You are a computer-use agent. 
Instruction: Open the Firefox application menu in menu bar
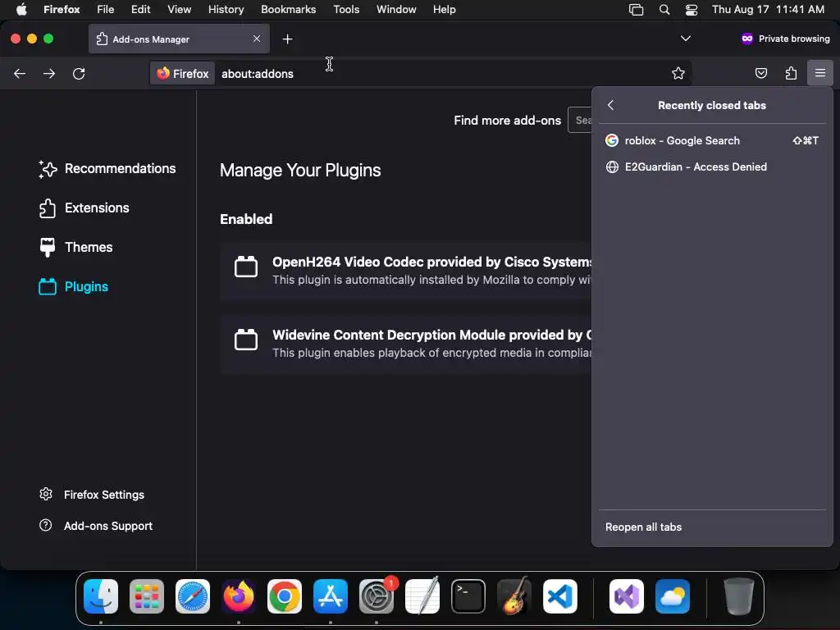point(62,9)
